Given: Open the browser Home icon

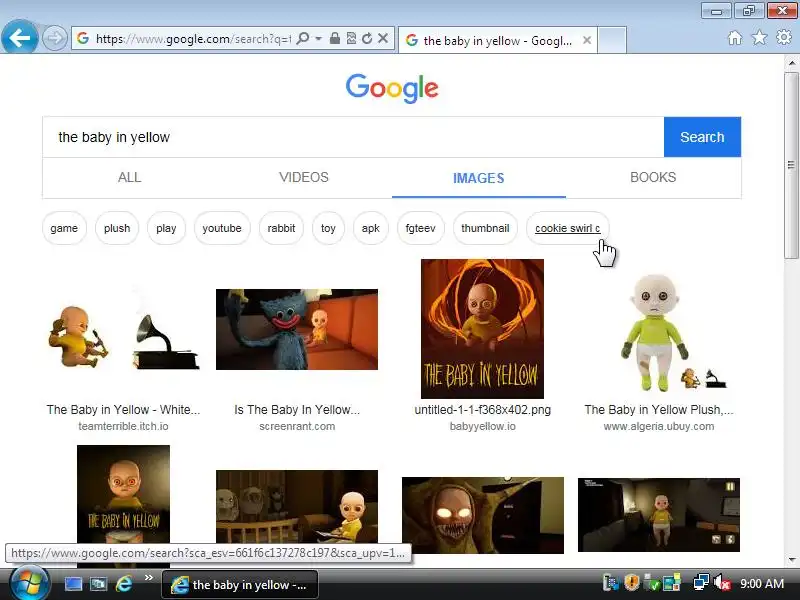Looking at the screenshot, I should [735, 38].
